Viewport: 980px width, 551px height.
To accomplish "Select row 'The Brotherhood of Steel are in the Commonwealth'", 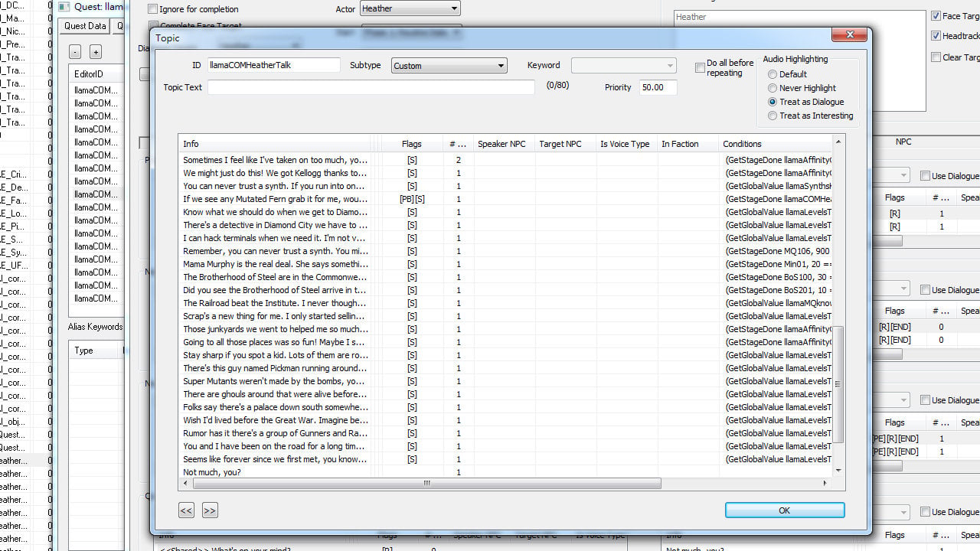I will coord(505,277).
